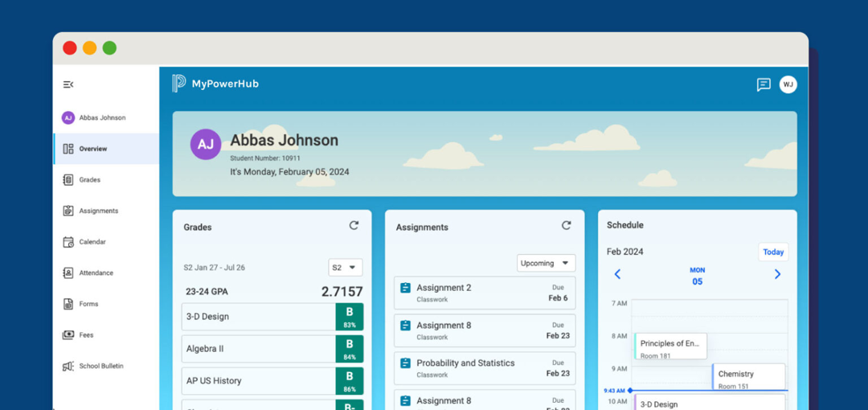868x410 pixels.
Task: Click the Overview dashboard icon
Action: coord(68,149)
